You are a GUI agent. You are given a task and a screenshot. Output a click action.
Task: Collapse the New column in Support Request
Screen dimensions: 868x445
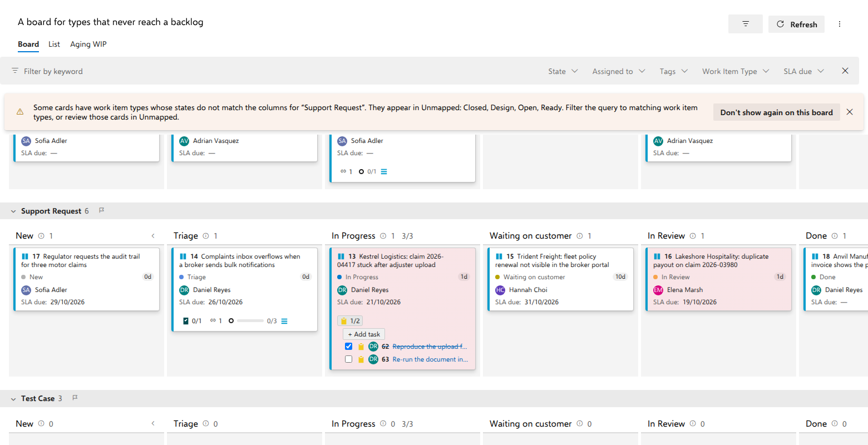coord(153,236)
